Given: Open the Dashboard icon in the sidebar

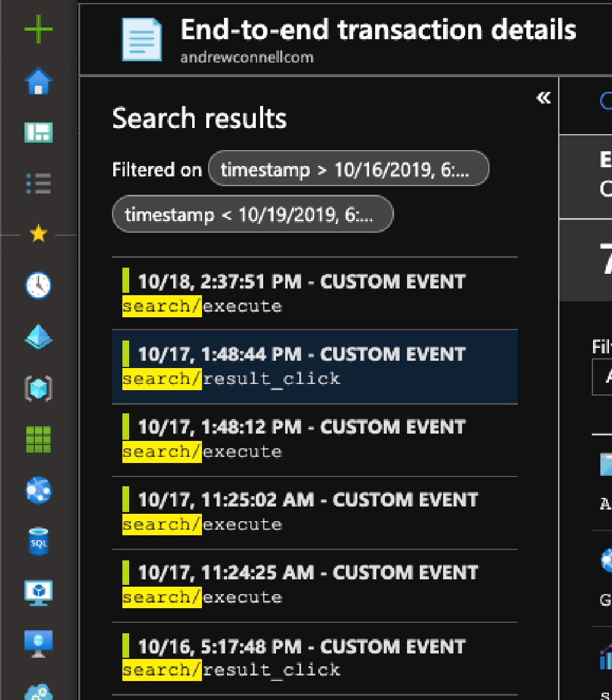Looking at the screenshot, I should coord(38,131).
